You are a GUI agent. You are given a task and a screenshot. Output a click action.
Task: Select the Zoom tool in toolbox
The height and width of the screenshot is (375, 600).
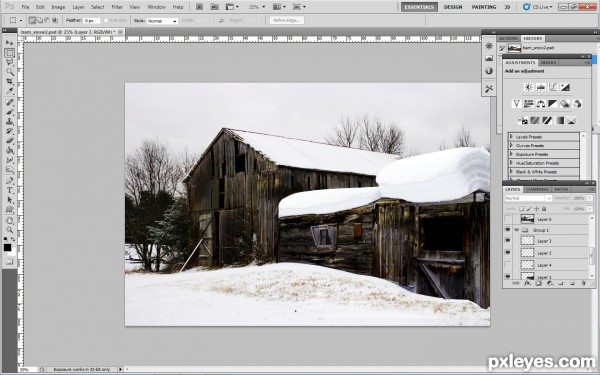(x=10, y=230)
